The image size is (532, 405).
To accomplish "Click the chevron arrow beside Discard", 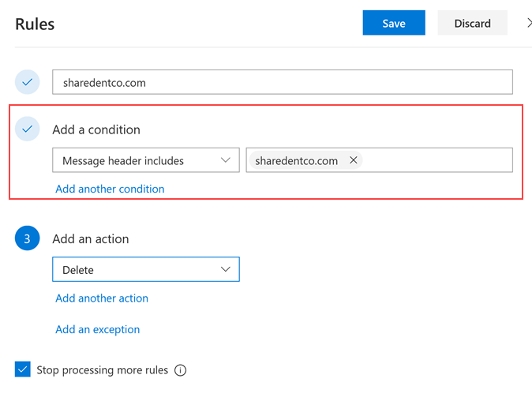I will click(529, 24).
